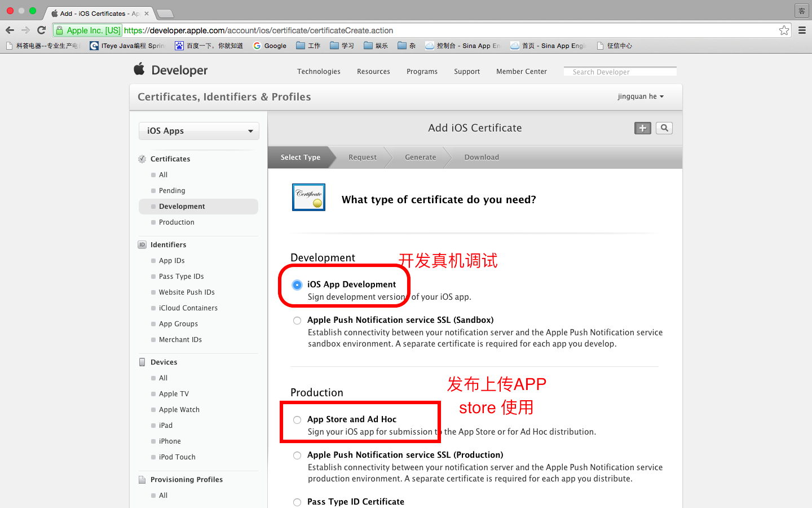Open Resources in top navigation
812x508 pixels.
point(373,72)
